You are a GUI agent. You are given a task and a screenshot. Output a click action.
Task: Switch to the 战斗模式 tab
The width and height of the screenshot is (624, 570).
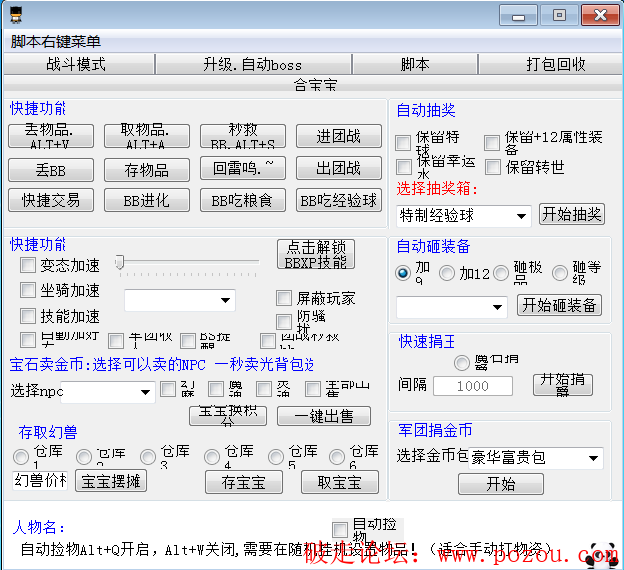pos(76,64)
